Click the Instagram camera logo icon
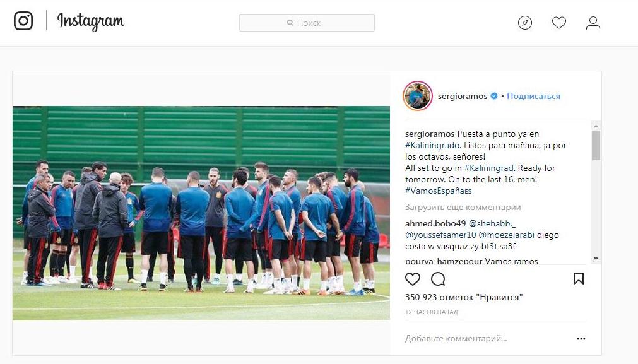Screen dimensions: 638x364 pos(23,21)
